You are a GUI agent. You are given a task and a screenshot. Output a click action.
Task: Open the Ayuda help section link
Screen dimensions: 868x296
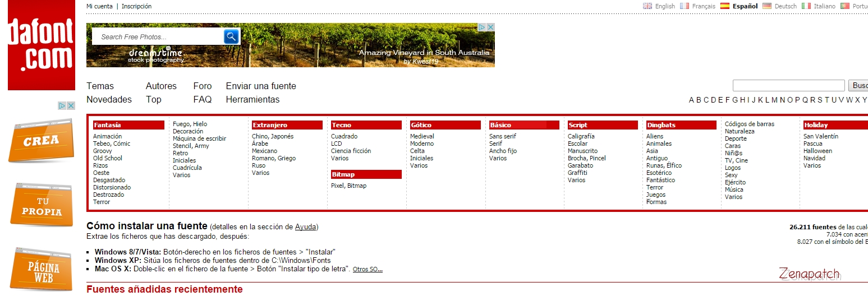pyautogui.click(x=306, y=227)
